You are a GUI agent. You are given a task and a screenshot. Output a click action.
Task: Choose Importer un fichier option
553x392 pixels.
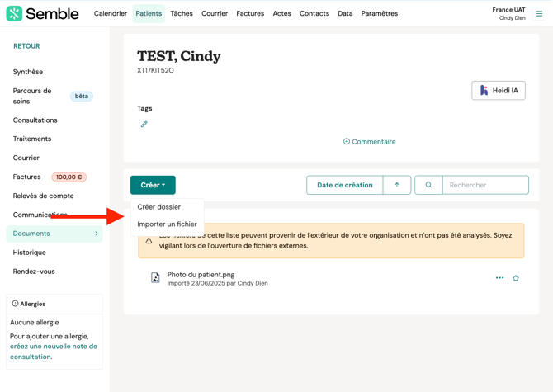click(x=167, y=224)
